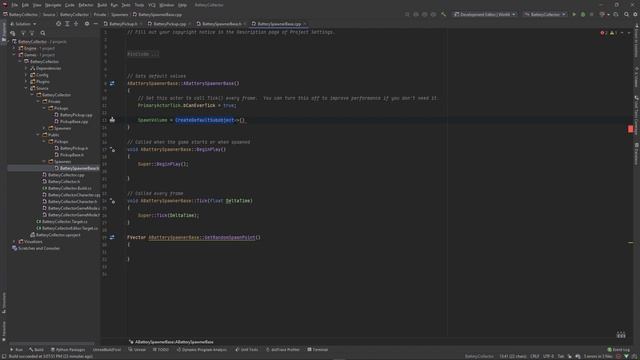640x360 pixels.
Task: Click the gutter icon beside GetRandomSpawnPoint
Action: [112, 237]
